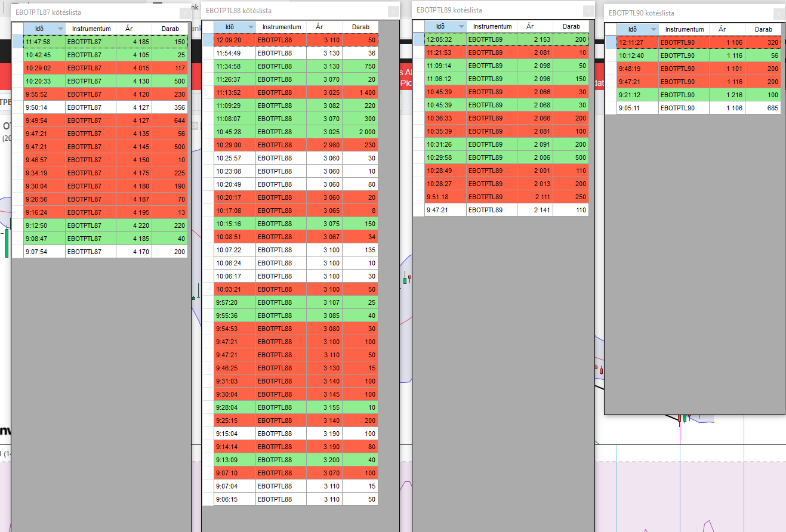
Task: Close the EBOTPTL90 kötéslista window
Action: [778, 13]
